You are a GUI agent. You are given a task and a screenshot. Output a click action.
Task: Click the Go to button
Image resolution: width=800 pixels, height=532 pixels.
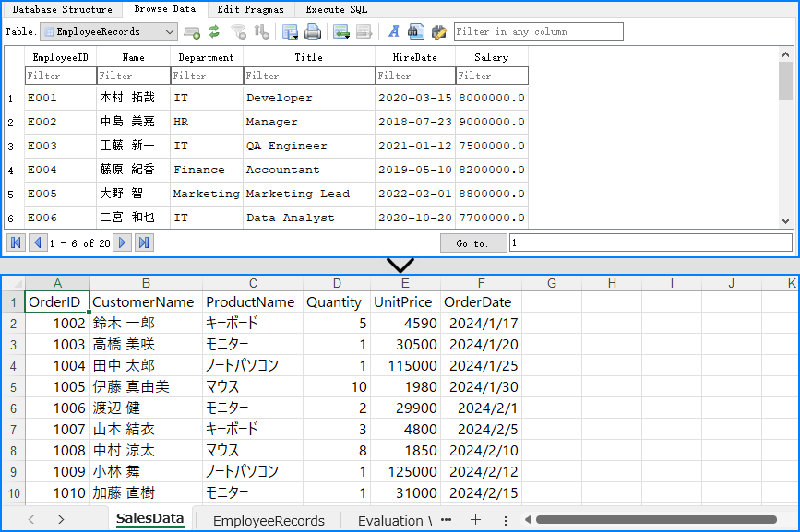[x=473, y=243]
